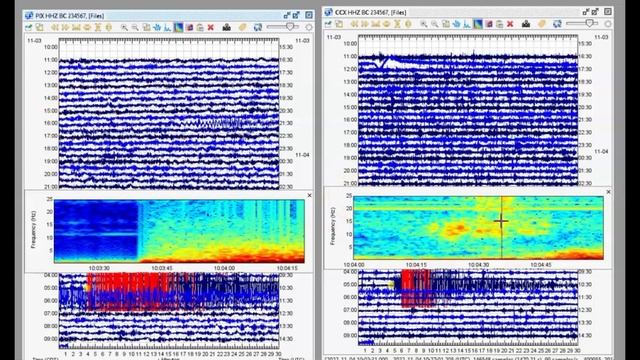Click purple icon after spectrogram in PIX toolbar
The height and width of the screenshot is (360, 640).
point(189,27)
